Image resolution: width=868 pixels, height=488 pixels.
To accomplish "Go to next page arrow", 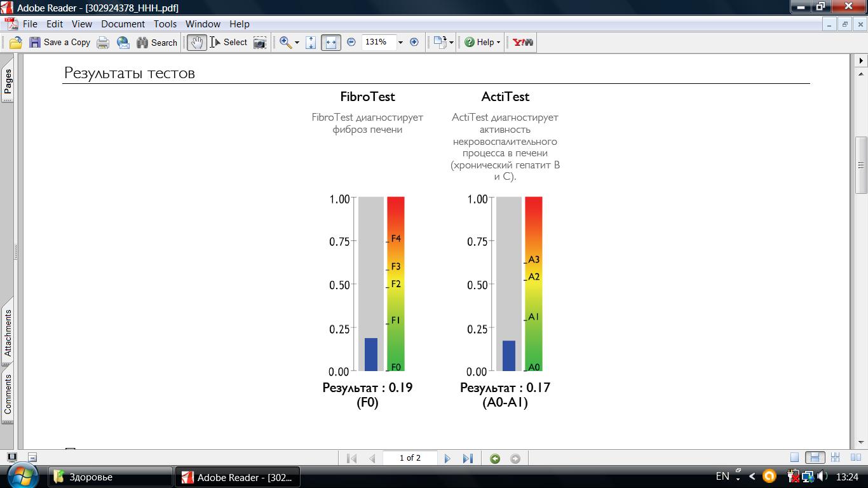I will click(x=447, y=458).
